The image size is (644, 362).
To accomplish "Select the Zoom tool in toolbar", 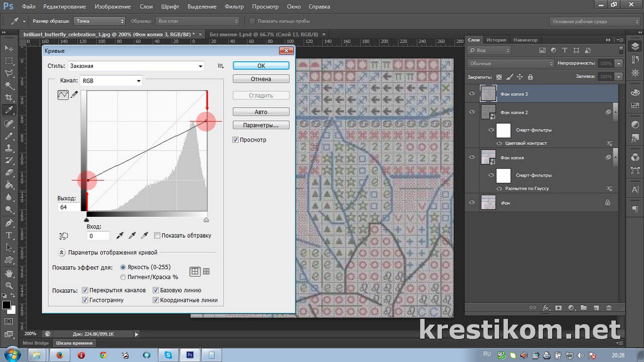I will [x=8, y=286].
